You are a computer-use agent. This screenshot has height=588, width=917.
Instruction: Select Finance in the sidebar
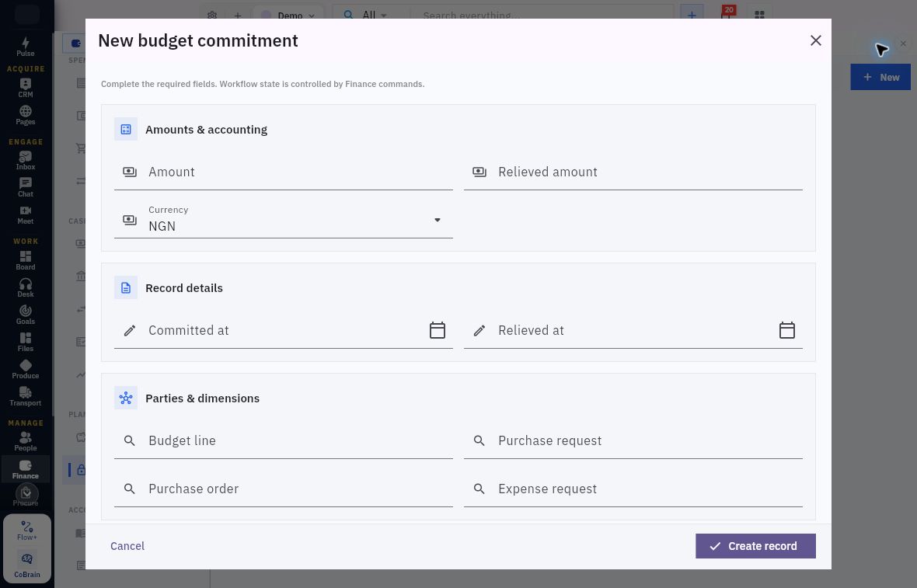[25, 469]
